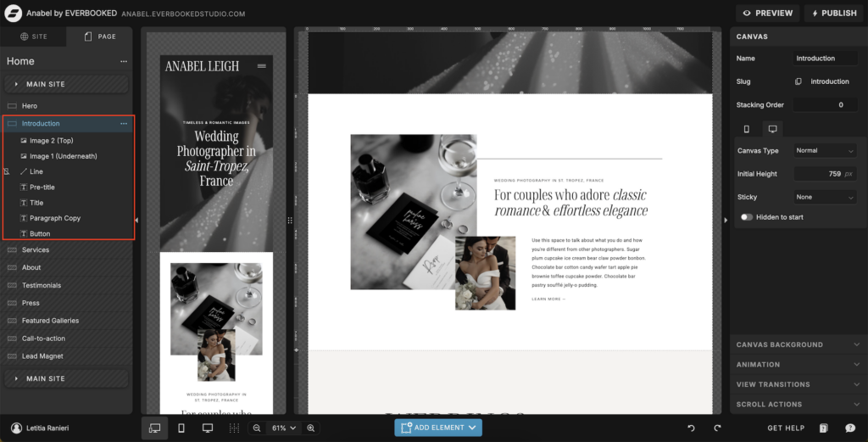
Task: Click the hidden-on-mobile icon beside Line
Action: 6,171
